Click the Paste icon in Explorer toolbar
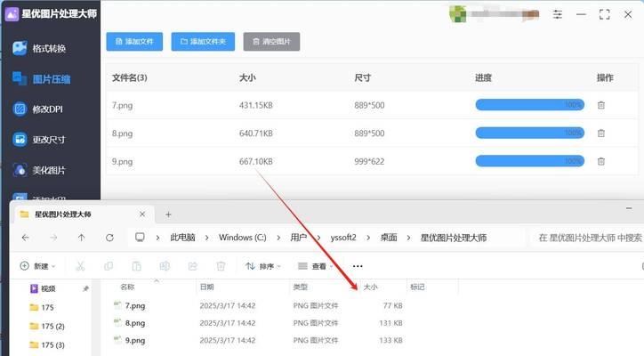Image resolution: width=644 pixels, height=356 pixels. click(x=136, y=266)
